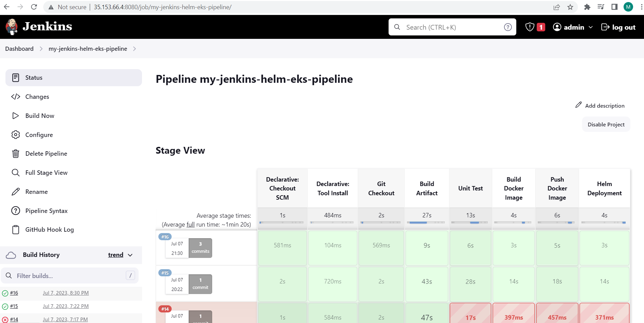Click the Not secure warning icon
644x323 pixels.
(51, 7)
